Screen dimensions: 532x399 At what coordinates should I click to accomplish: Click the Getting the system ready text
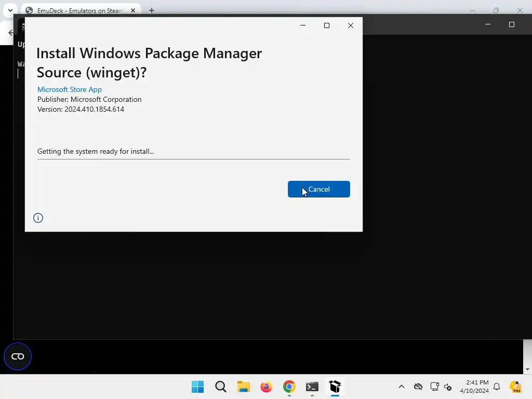coord(96,151)
